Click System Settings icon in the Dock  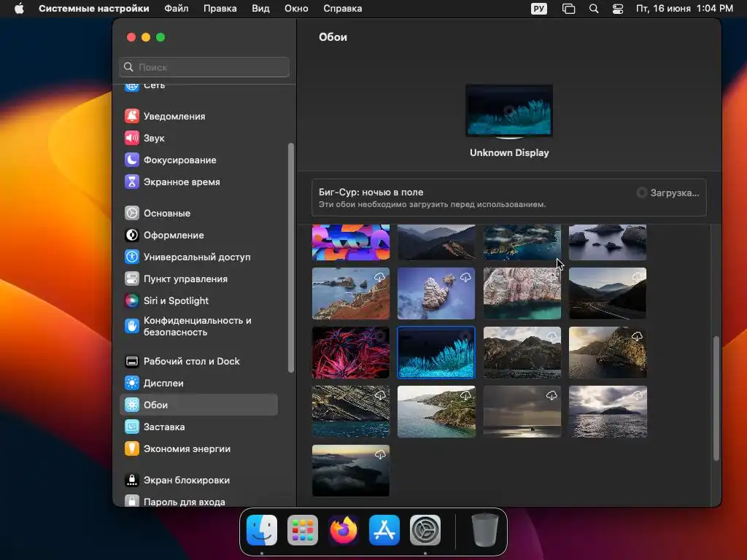tap(425, 530)
